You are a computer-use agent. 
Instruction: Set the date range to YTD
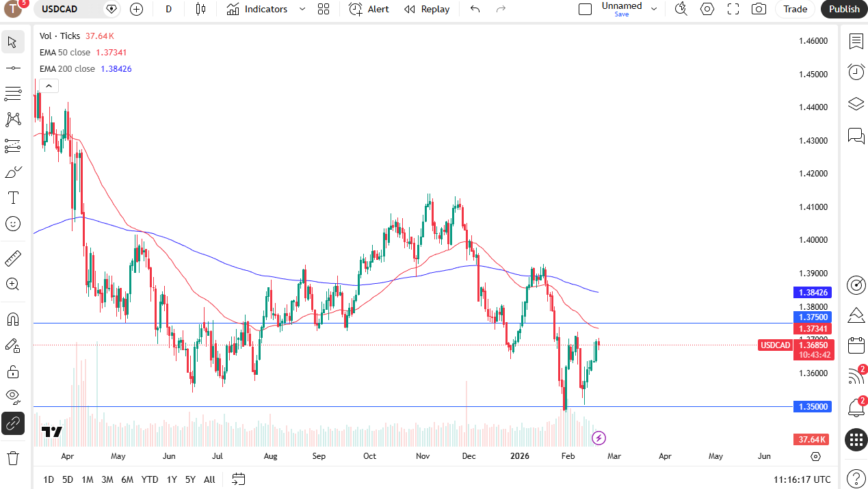tap(150, 479)
